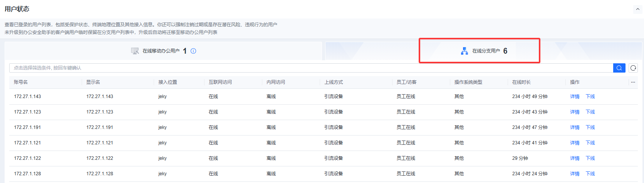644x183 pixels.
Task: Open column settings ellipsis in table header
Action: coord(633,82)
